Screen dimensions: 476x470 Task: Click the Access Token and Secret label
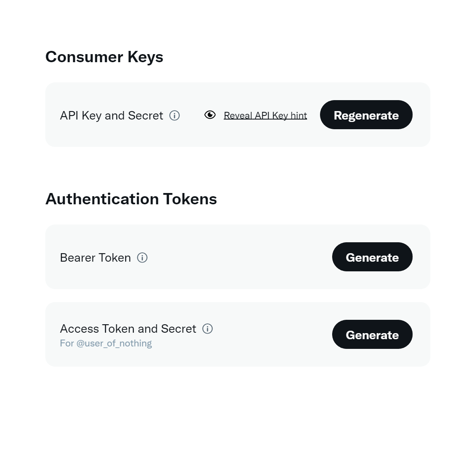[x=128, y=329]
